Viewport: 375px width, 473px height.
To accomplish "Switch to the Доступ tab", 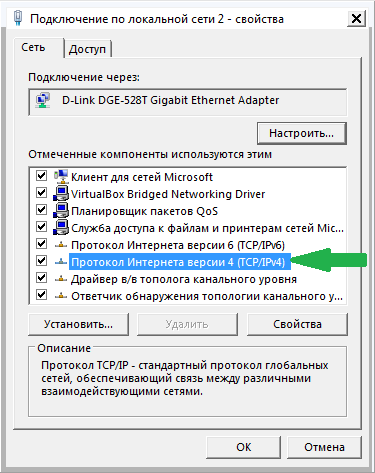I will pos(87,49).
